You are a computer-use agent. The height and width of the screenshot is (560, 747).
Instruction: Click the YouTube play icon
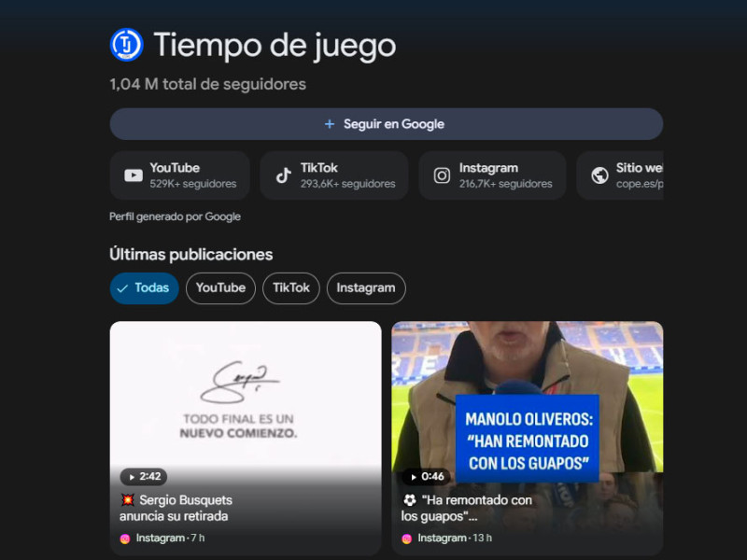134,175
